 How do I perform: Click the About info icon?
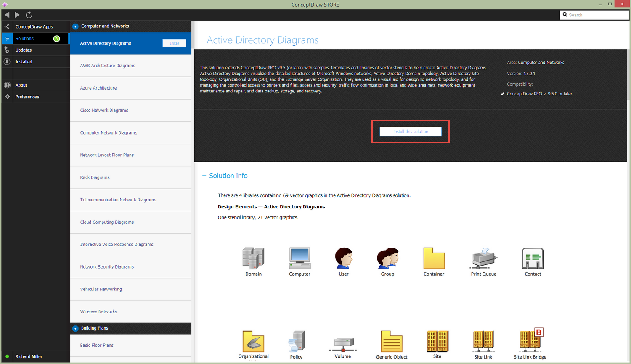coord(7,85)
